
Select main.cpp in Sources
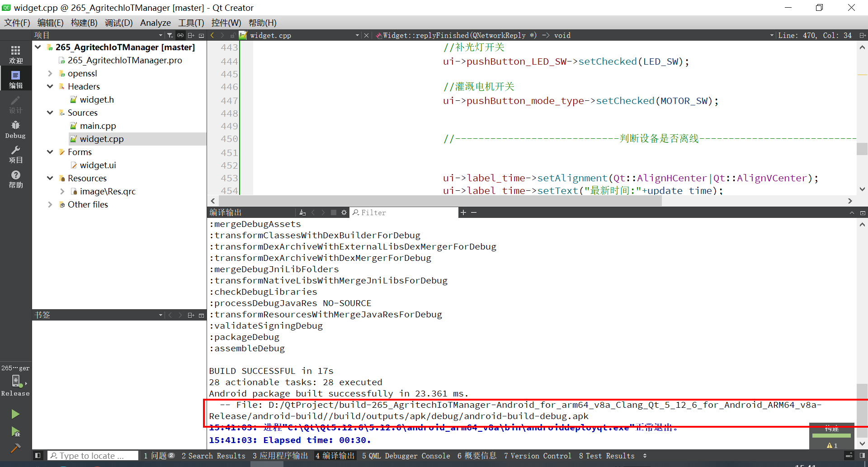point(98,126)
